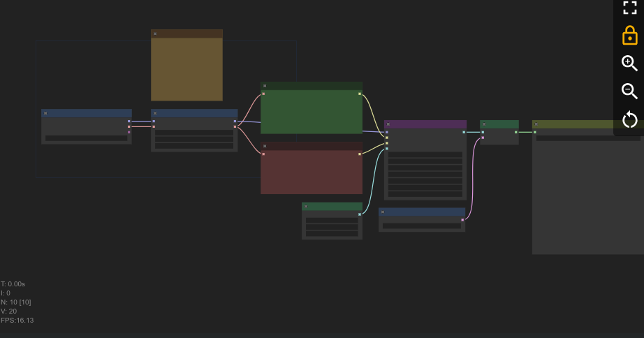Image resolution: width=644 pixels, height=338 pixels.
Task: Collapse the blue node under the brown note via its title dot
Action: click(155, 113)
